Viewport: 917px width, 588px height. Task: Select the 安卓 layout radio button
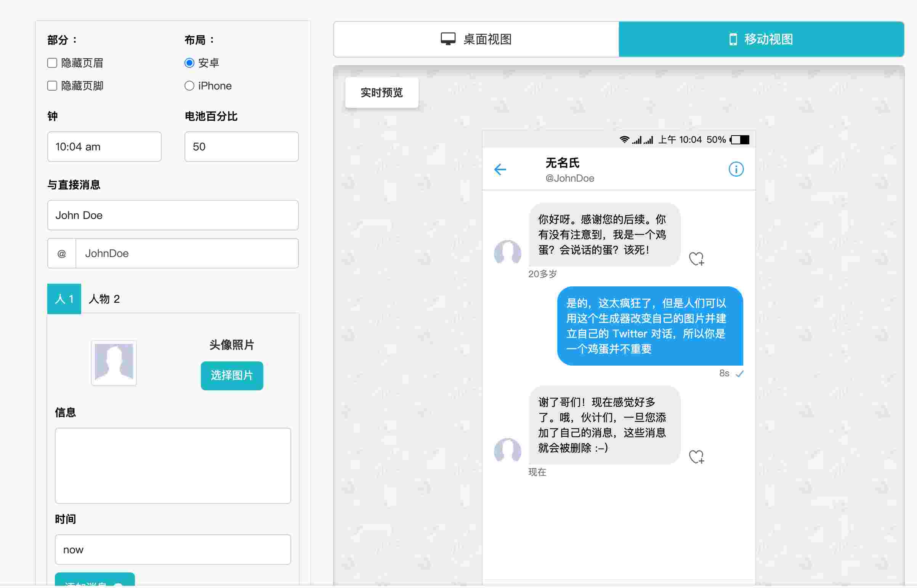tap(189, 63)
